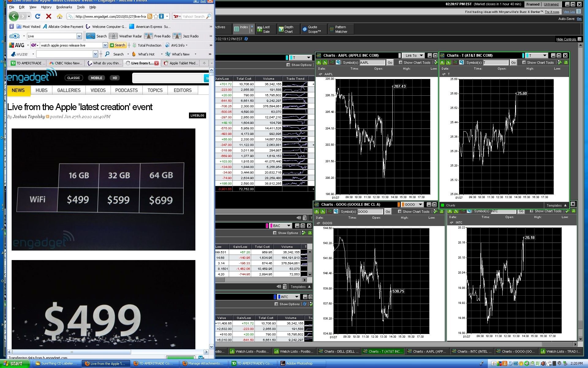The image size is (588, 368).
Task: Switch to Framed mode
Action: (533, 4)
